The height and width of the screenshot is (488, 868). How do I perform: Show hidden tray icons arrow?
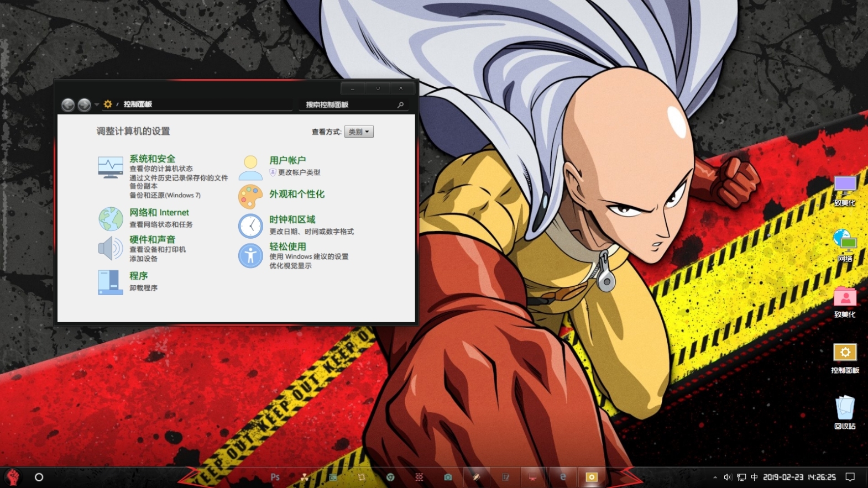pyautogui.click(x=715, y=477)
